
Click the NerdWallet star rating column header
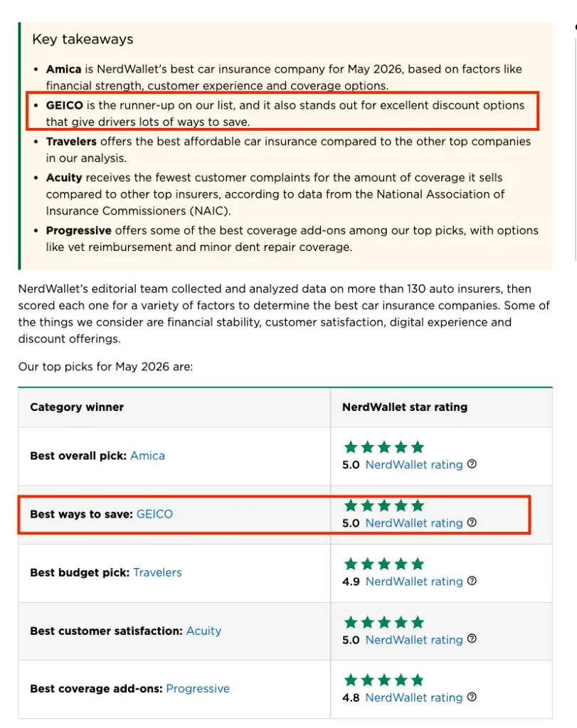pyautogui.click(x=405, y=407)
